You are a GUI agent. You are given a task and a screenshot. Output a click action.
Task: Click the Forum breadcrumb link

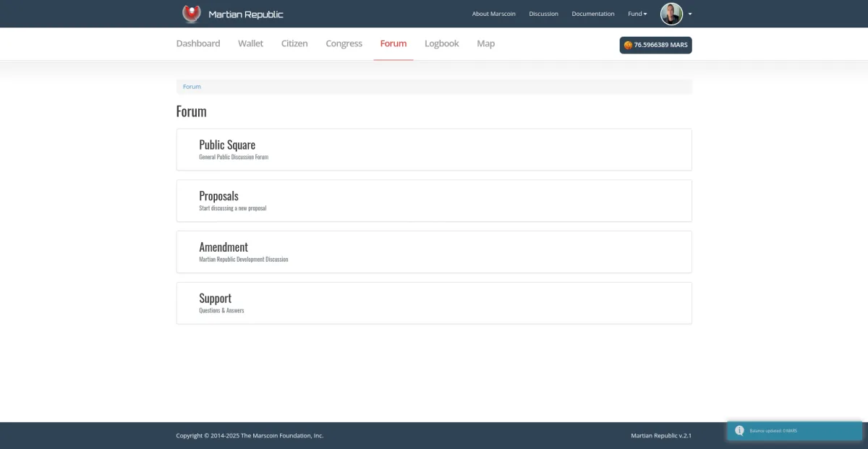pos(192,87)
